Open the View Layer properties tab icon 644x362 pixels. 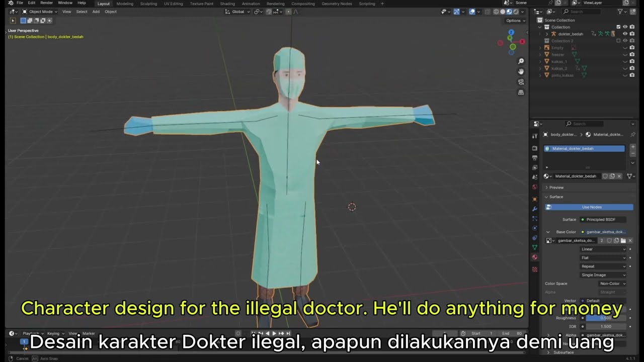pyautogui.click(x=535, y=167)
